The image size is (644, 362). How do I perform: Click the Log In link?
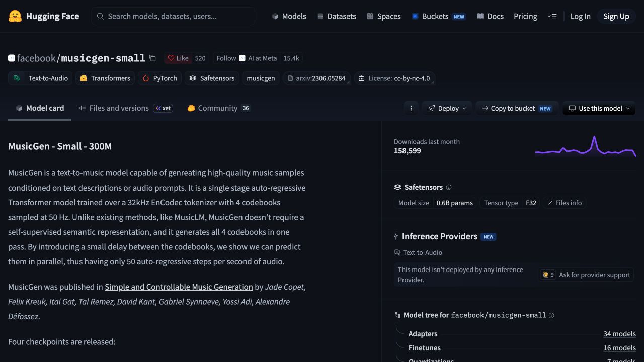(580, 16)
